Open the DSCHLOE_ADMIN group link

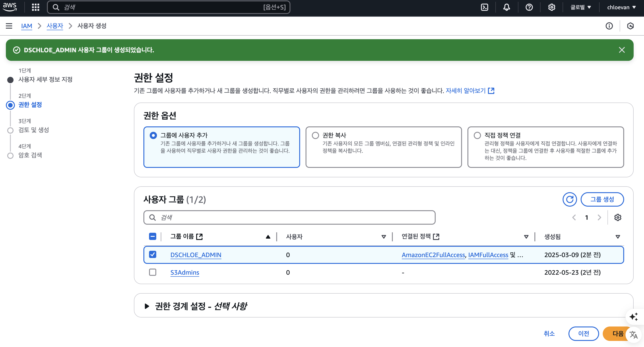point(196,255)
